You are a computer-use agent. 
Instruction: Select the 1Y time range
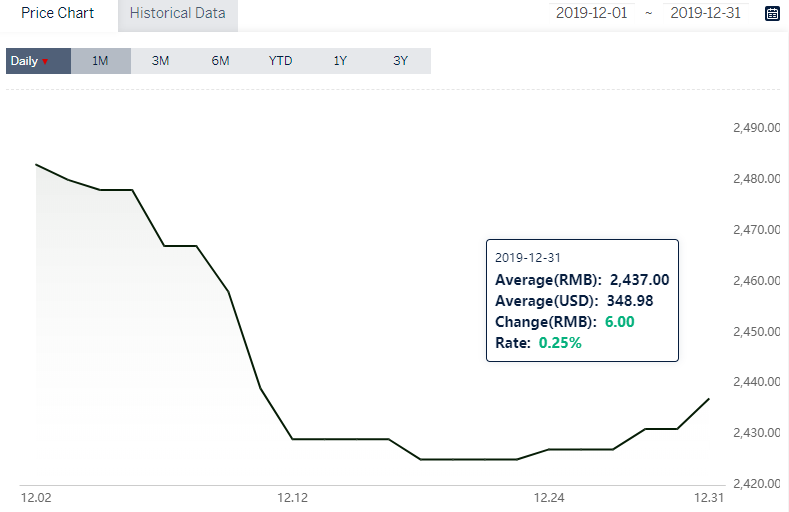pyautogui.click(x=340, y=61)
